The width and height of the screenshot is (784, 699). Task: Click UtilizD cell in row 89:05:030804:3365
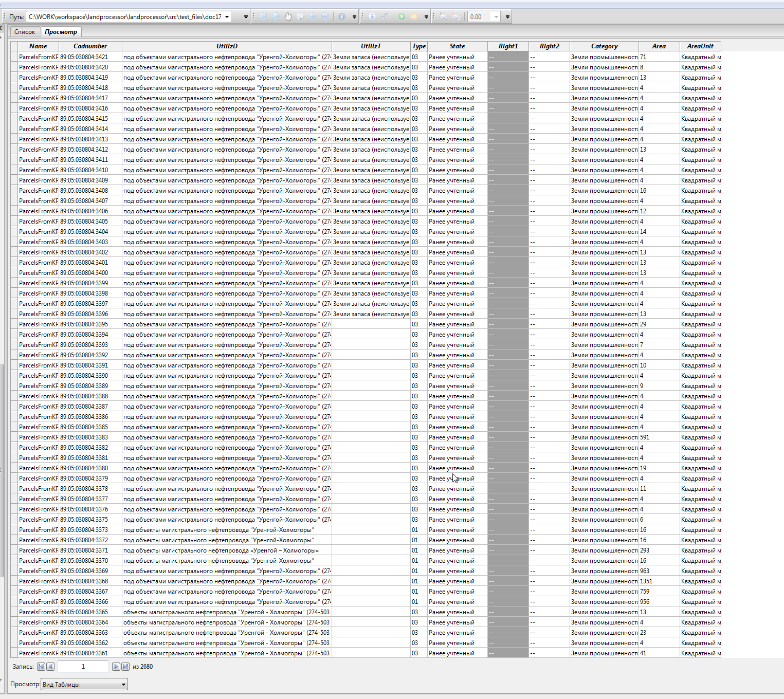[227, 612]
